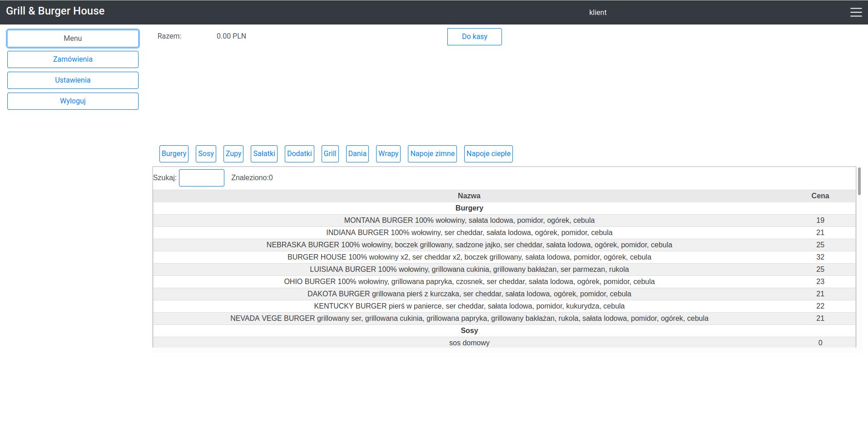Open the Grill category
This screenshot has height=422, width=868.
pyautogui.click(x=330, y=154)
